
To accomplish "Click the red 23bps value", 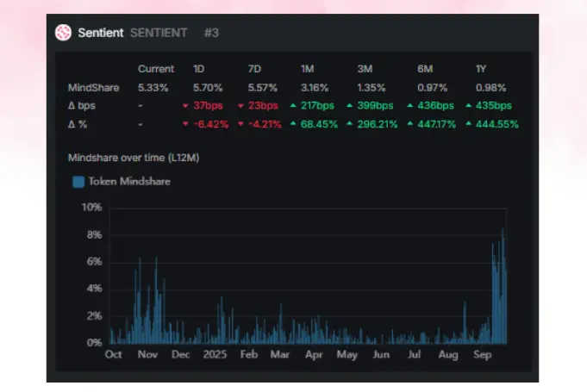I will click(263, 105).
